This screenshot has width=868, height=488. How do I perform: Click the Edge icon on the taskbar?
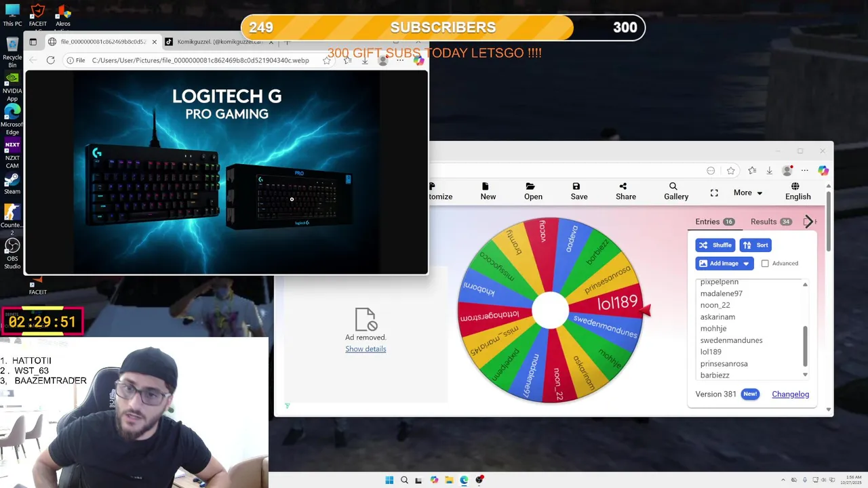click(464, 480)
